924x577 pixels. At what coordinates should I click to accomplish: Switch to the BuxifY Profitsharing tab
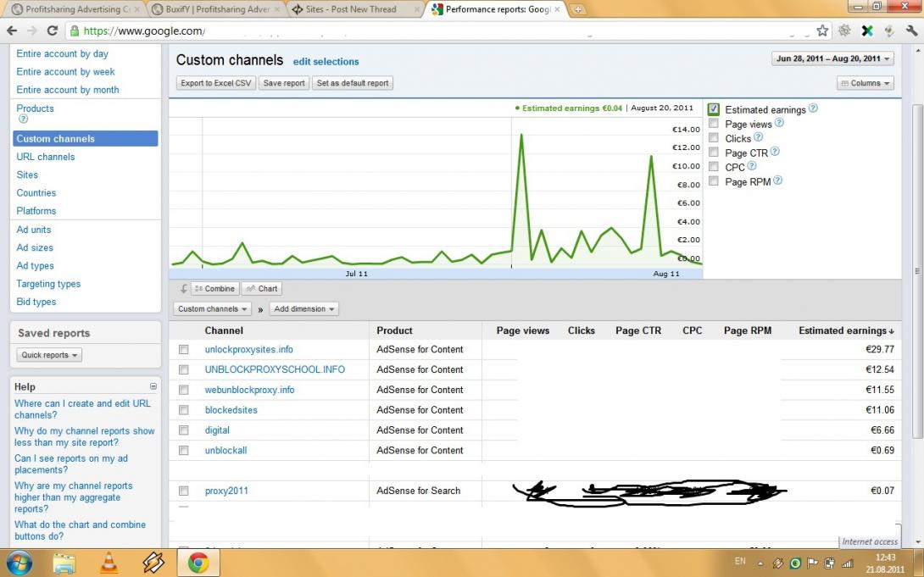[216, 9]
